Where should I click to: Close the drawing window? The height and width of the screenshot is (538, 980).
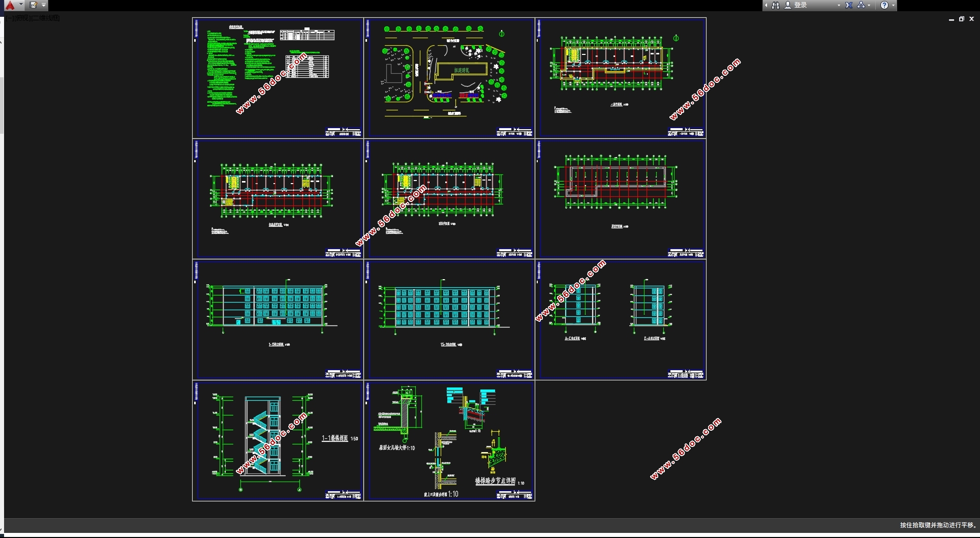971,19
